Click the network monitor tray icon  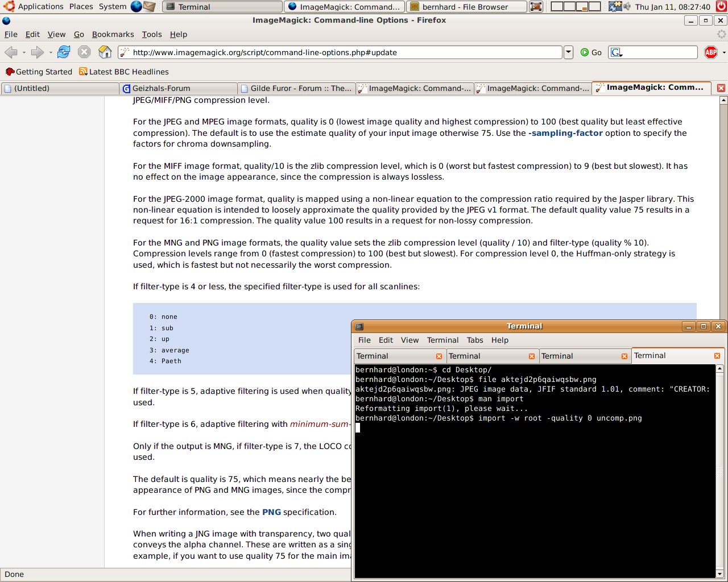[x=615, y=6]
